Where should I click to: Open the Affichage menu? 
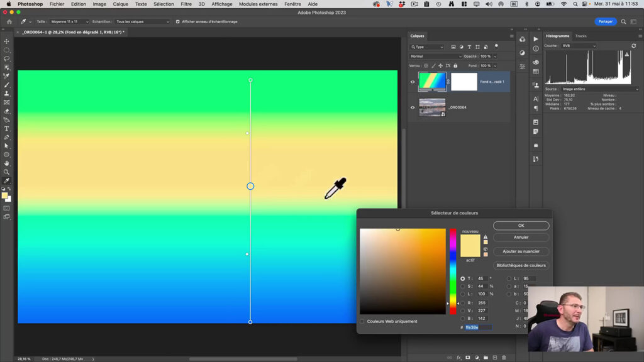tap(222, 4)
